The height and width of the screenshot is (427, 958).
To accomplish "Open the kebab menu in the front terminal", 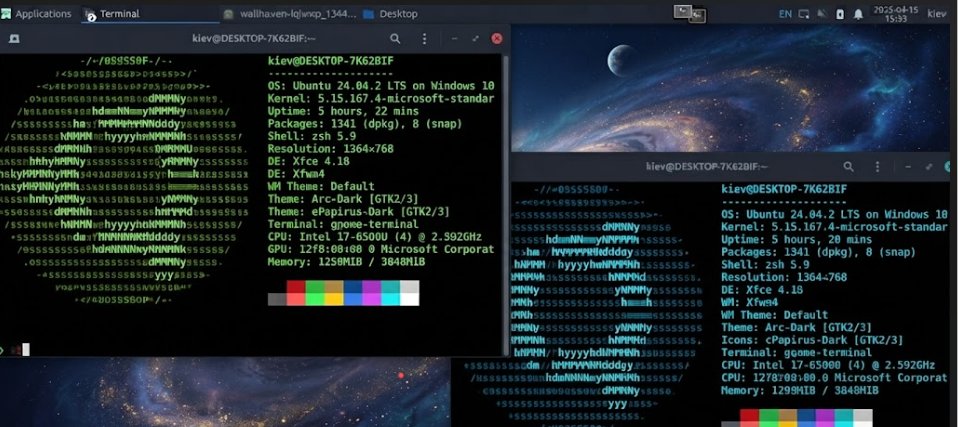I will [x=425, y=38].
